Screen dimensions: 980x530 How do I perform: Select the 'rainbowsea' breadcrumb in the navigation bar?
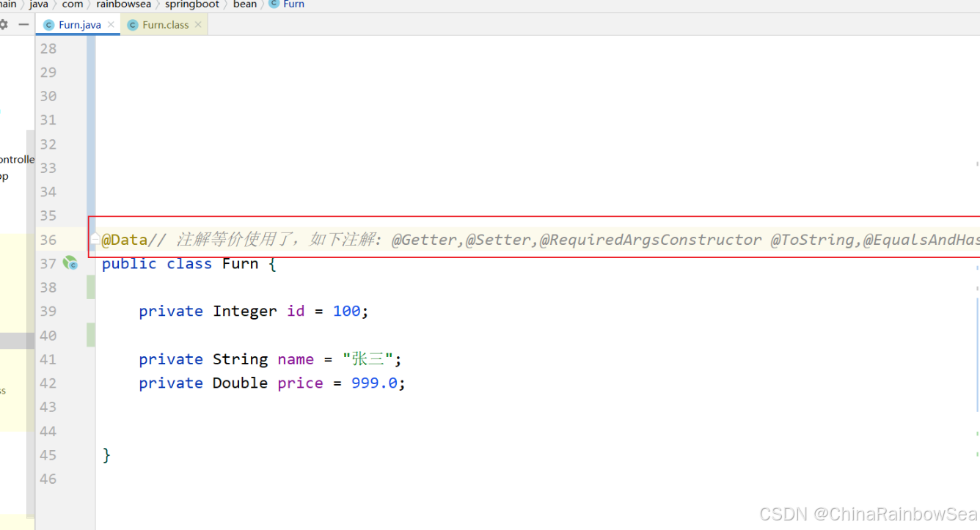tap(123, 4)
